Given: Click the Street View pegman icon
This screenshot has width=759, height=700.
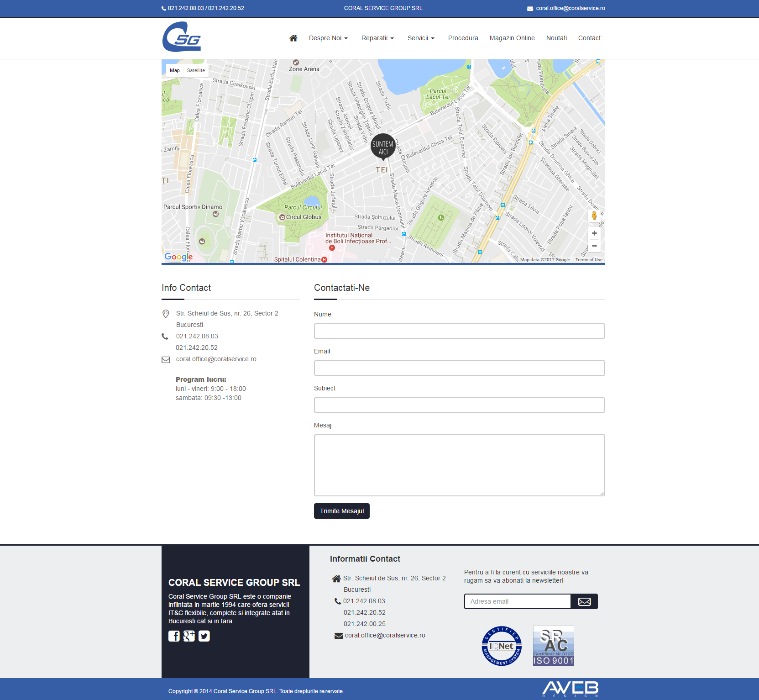Looking at the screenshot, I should click(594, 216).
